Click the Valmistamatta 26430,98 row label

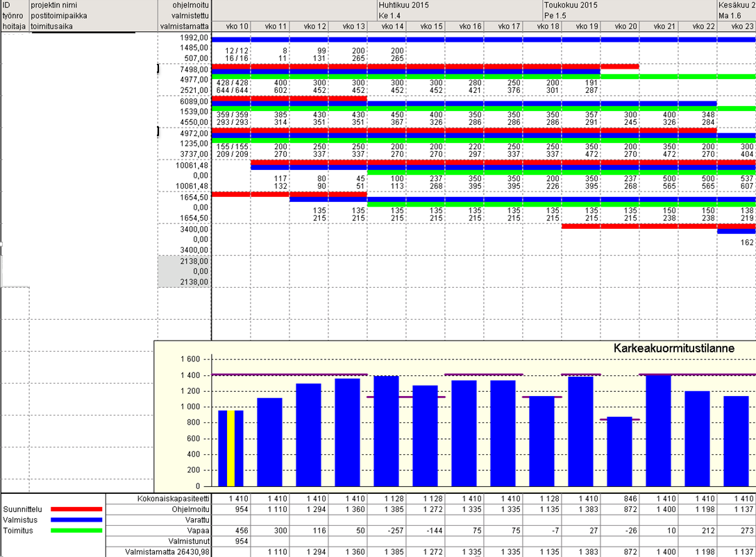click(x=167, y=551)
